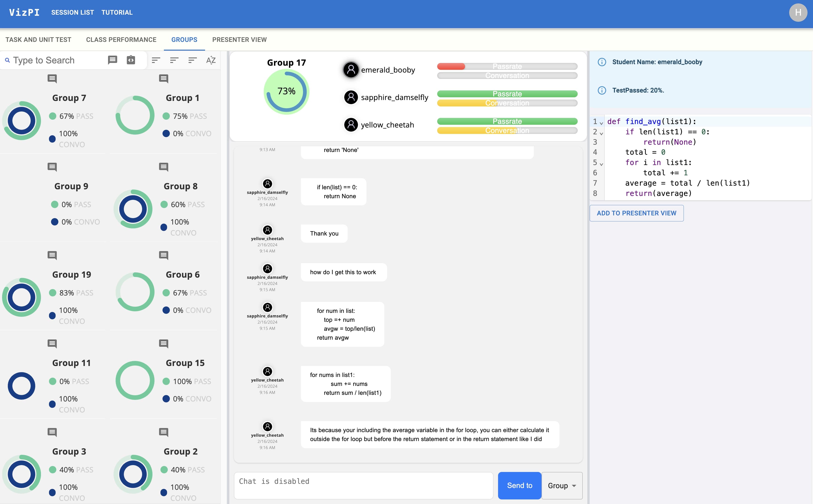Click TestPassed info icon

602,90
